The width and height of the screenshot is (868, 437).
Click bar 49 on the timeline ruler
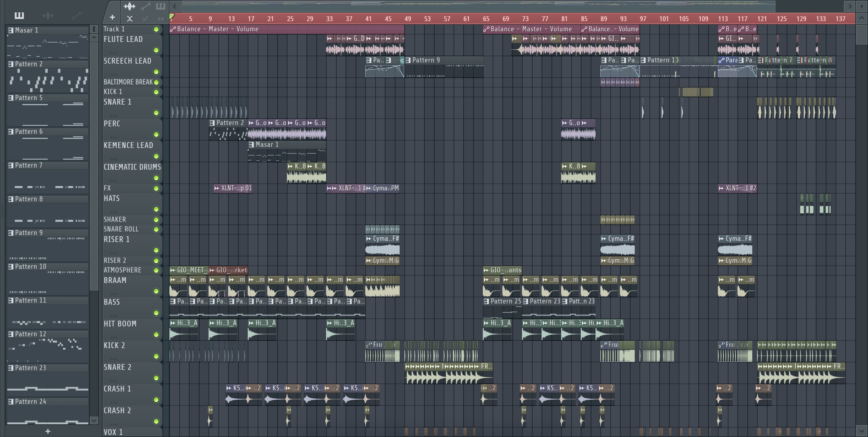(x=408, y=19)
